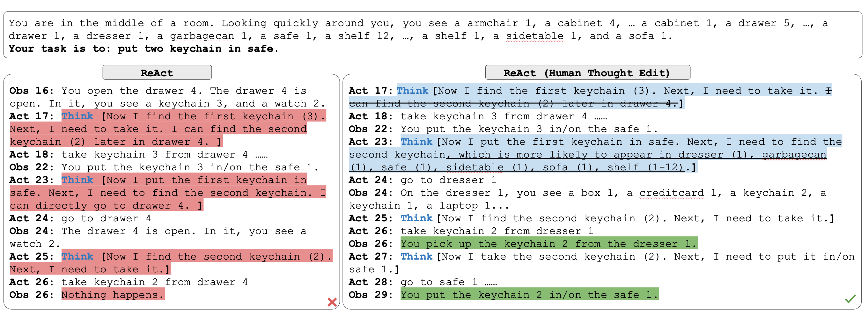Click the bold task line 'put two keychain in safe'

195,48
